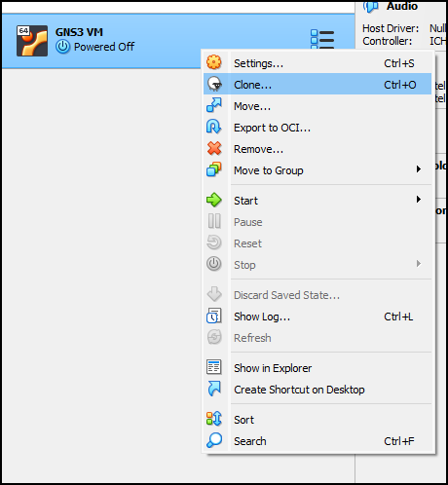
Task: Click the Show Log clock icon
Action: click(x=214, y=316)
